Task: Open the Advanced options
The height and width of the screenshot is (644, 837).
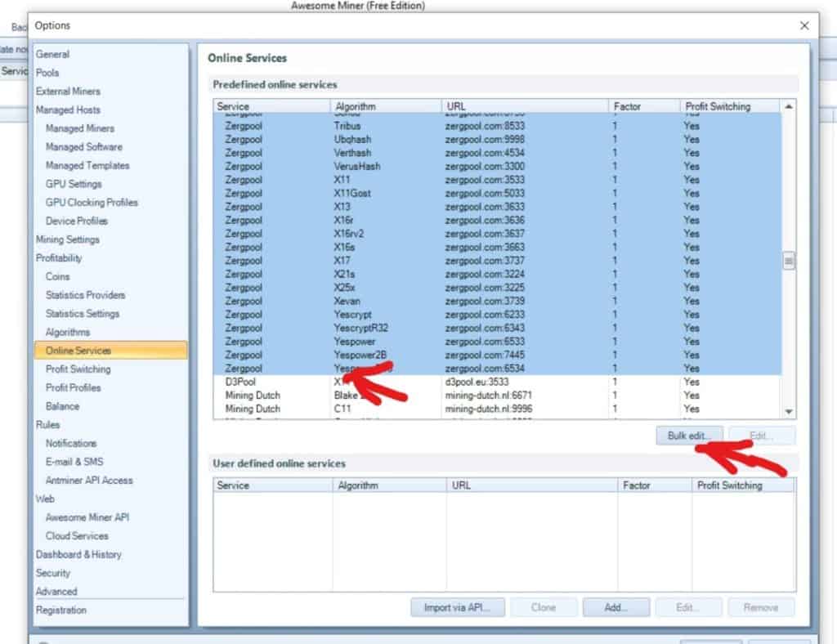Action: [x=56, y=592]
